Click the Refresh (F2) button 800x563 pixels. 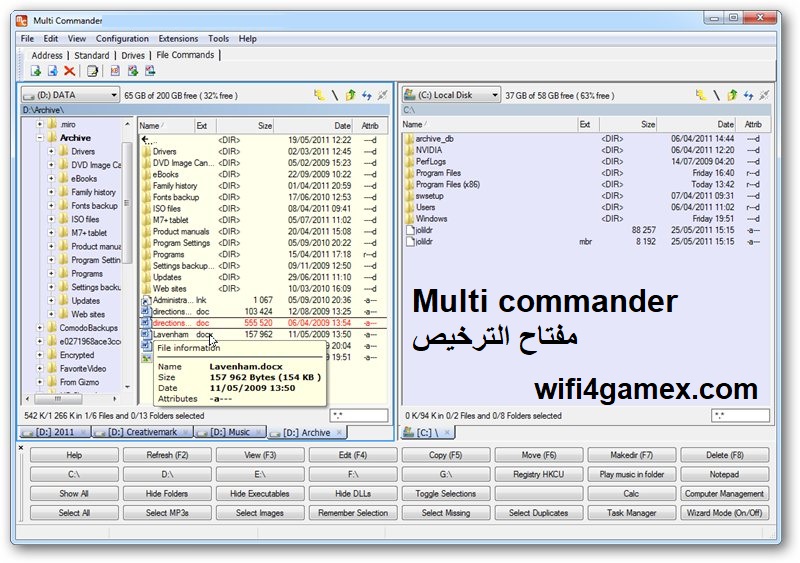click(x=167, y=455)
